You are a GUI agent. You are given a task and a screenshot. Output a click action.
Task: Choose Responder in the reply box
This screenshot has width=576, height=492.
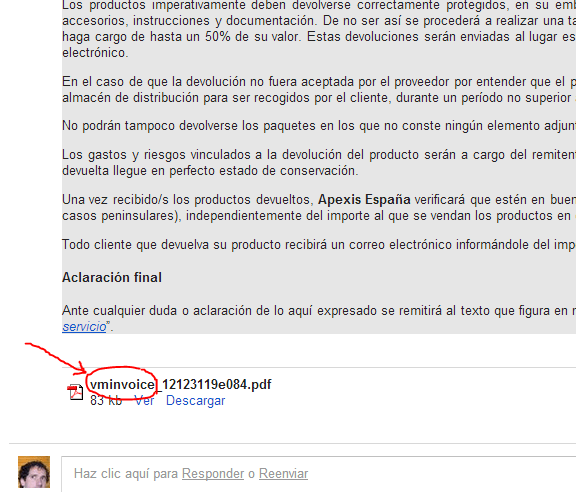click(213, 474)
